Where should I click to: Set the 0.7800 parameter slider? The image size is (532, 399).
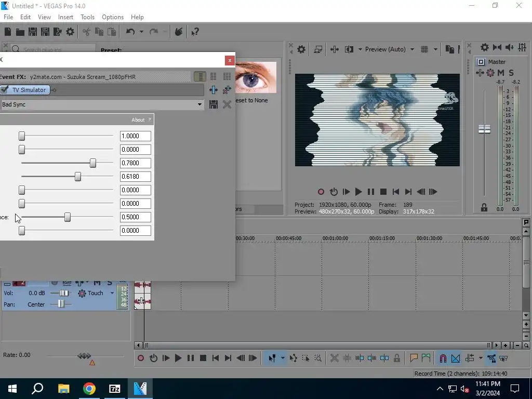click(92, 163)
